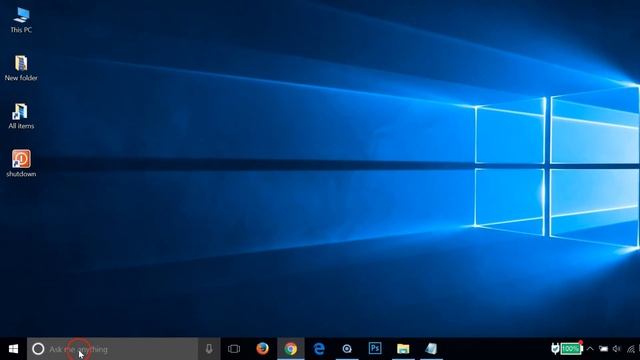Viewport: 640px width, 360px height.
Task: Open the Wi-Fi network tray icon
Action: pos(631,349)
